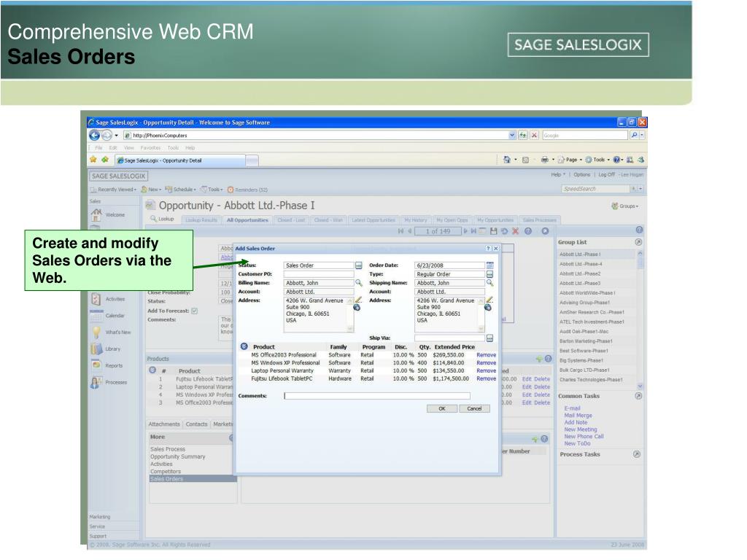Open Library in the sidebar

(106, 349)
